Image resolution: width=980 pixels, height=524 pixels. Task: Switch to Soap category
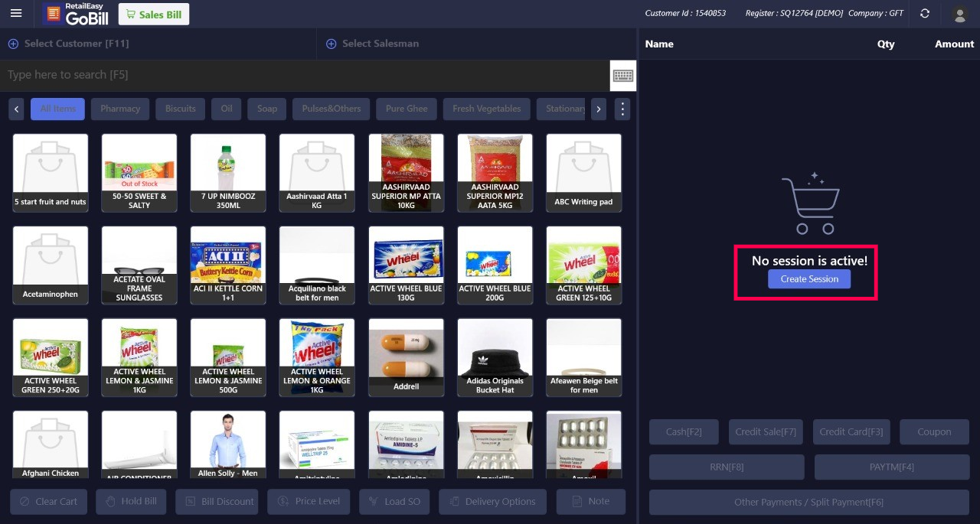click(267, 109)
